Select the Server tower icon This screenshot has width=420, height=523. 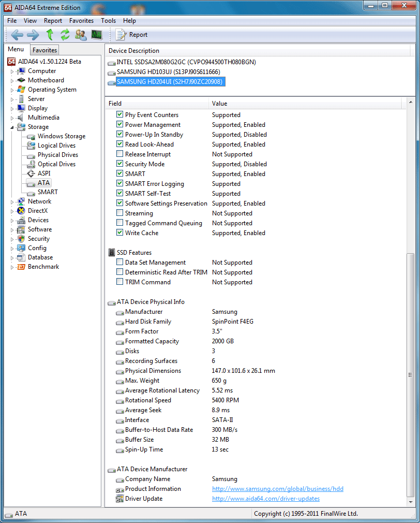tap(21, 99)
